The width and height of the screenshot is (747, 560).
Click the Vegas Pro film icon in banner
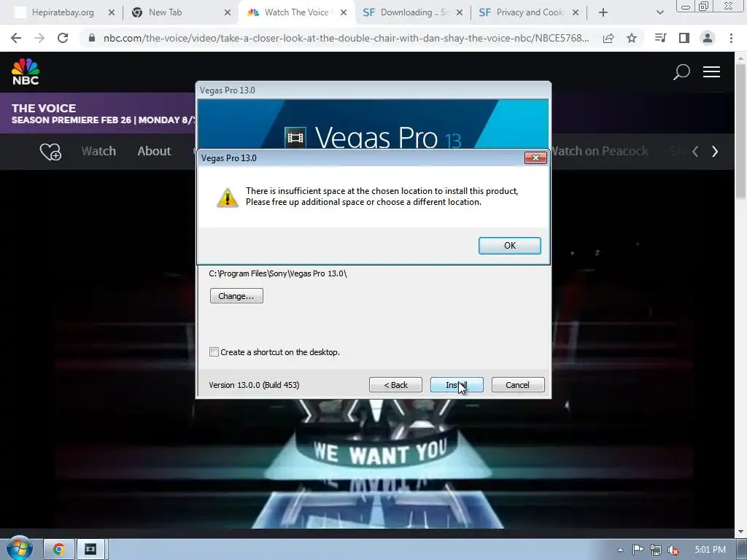point(295,138)
